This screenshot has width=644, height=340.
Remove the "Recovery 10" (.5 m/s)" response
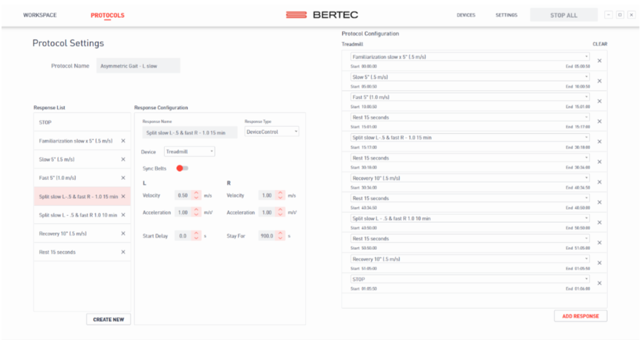click(x=123, y=234)
